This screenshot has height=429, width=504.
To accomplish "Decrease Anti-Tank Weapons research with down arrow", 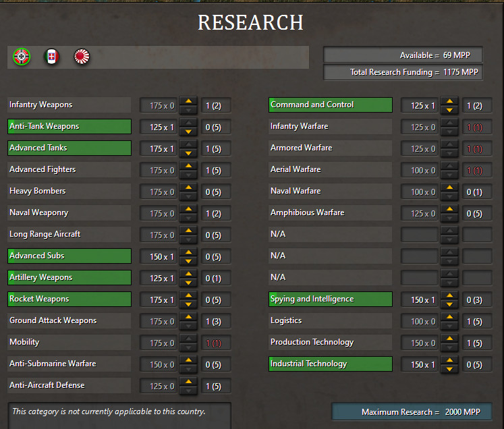I will pos(189,132).
